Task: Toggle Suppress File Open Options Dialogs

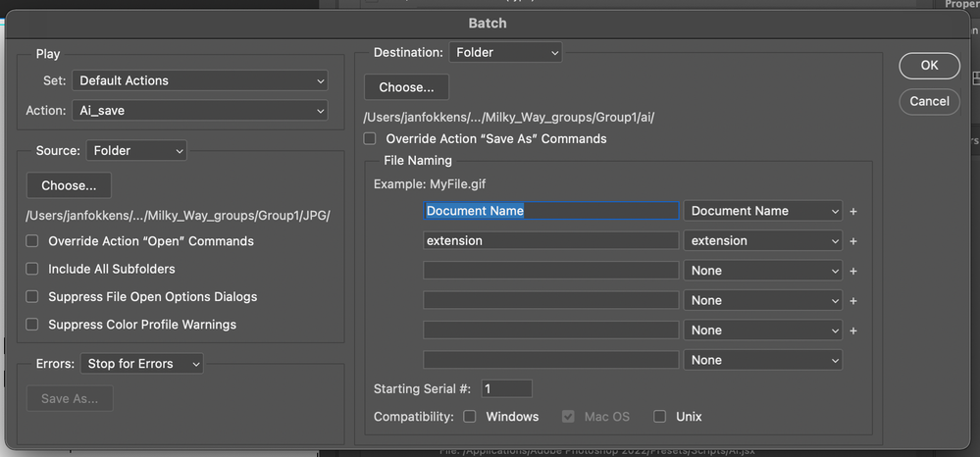Action: pos(32,296)
